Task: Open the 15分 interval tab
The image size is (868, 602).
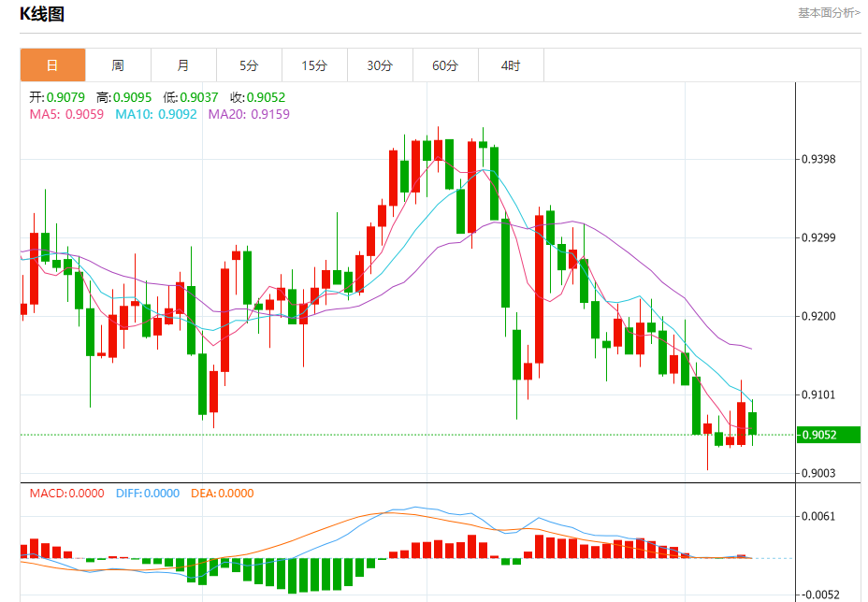Action: [314, 65]
